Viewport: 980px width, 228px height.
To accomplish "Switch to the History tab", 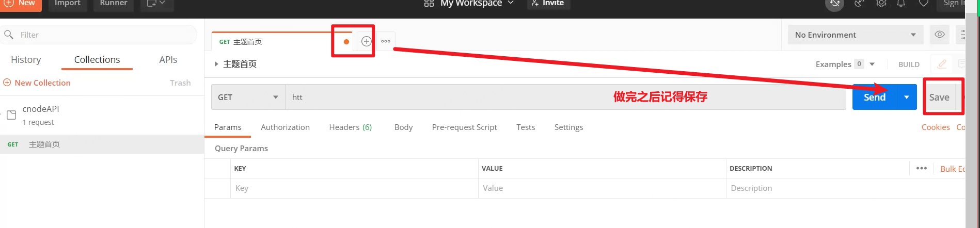I will [26, 59].
